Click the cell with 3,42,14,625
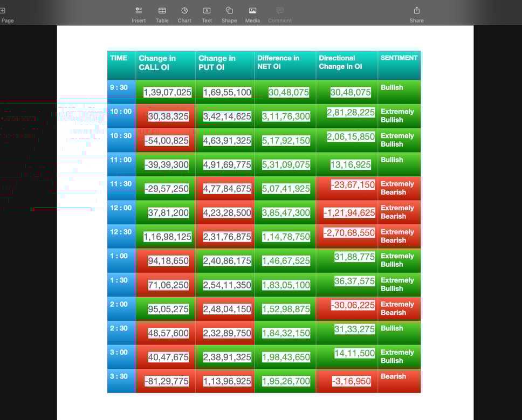This screenshot has width=522, height=420. coord(225,116)
